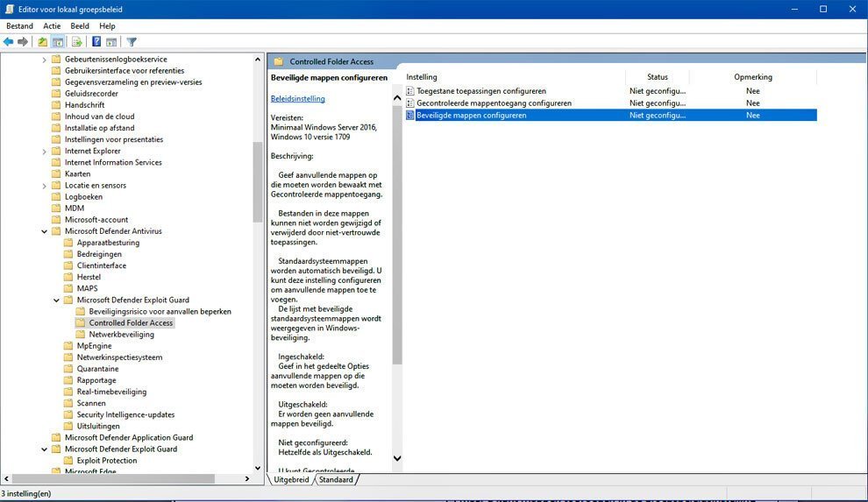Select 'Beveiligingsrisico voor aanvallen beperken' folder
This screenshot has width=868, height=502.
coord(160,311)
